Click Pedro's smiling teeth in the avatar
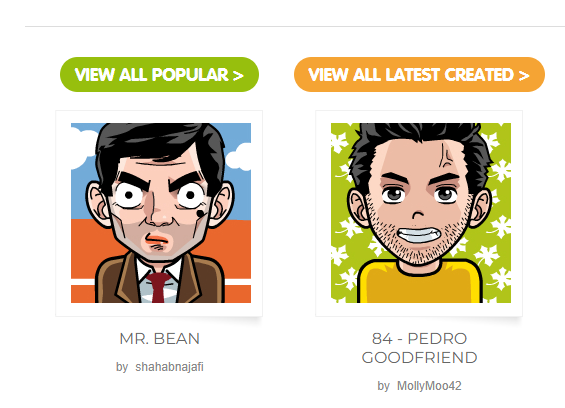This screenshot has height=408, width=565. click(x=418, y=235)
